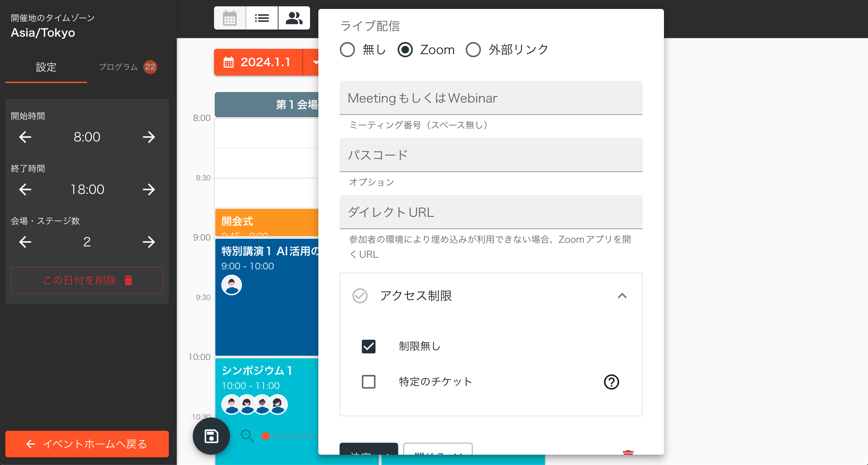868x465 pixels.
Task: Switch to list view icon
Action: 262,18
